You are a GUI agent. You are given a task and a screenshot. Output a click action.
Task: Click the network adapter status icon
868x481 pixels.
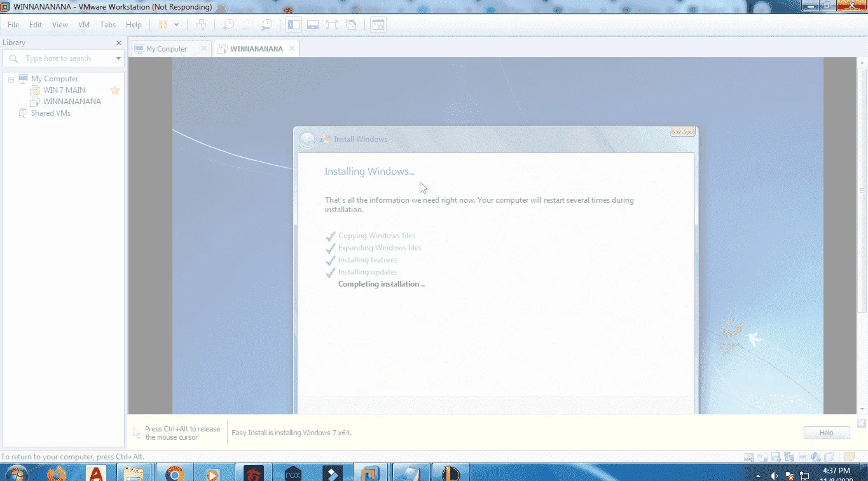pyautogui.click(x=789, y=457)
